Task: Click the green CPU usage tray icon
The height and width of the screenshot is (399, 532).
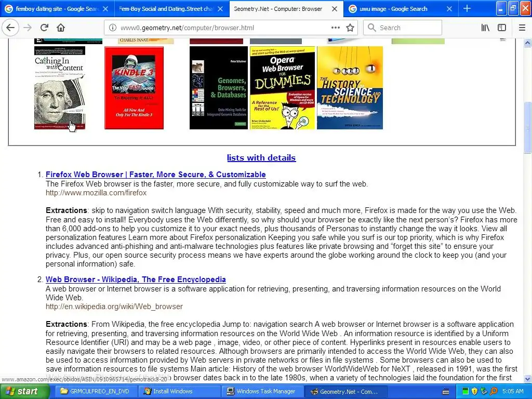Action: tap(465, 392)
